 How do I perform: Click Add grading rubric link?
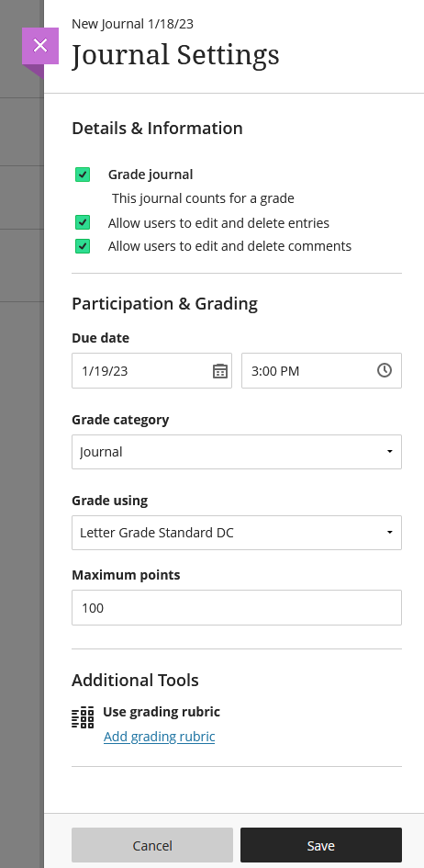click(x=159, y=737)
